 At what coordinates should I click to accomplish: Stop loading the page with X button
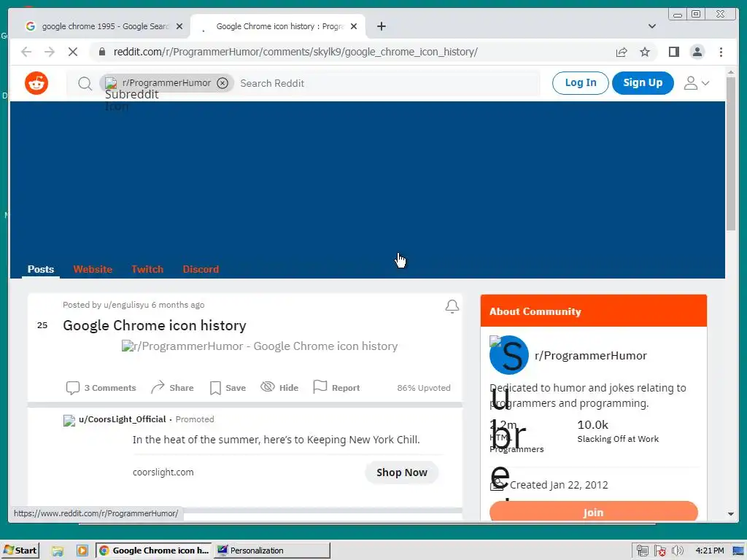(73, 52)
